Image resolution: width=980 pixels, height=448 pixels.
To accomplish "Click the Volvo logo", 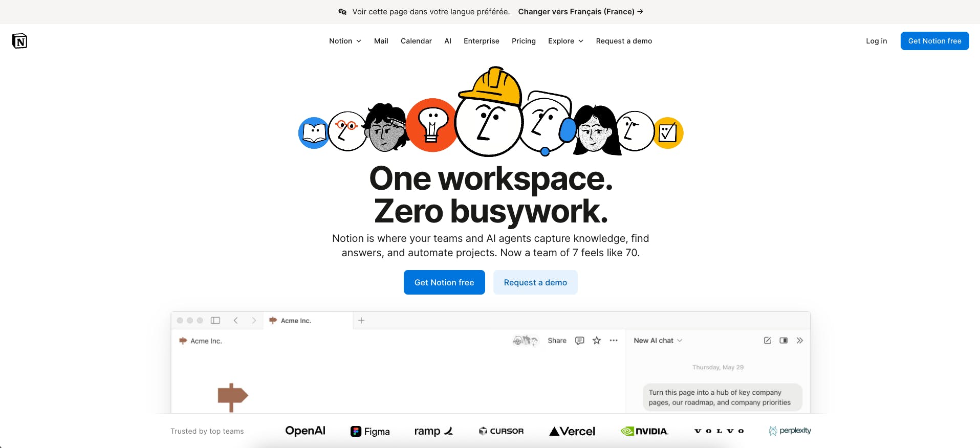I will tap(719, 431).
